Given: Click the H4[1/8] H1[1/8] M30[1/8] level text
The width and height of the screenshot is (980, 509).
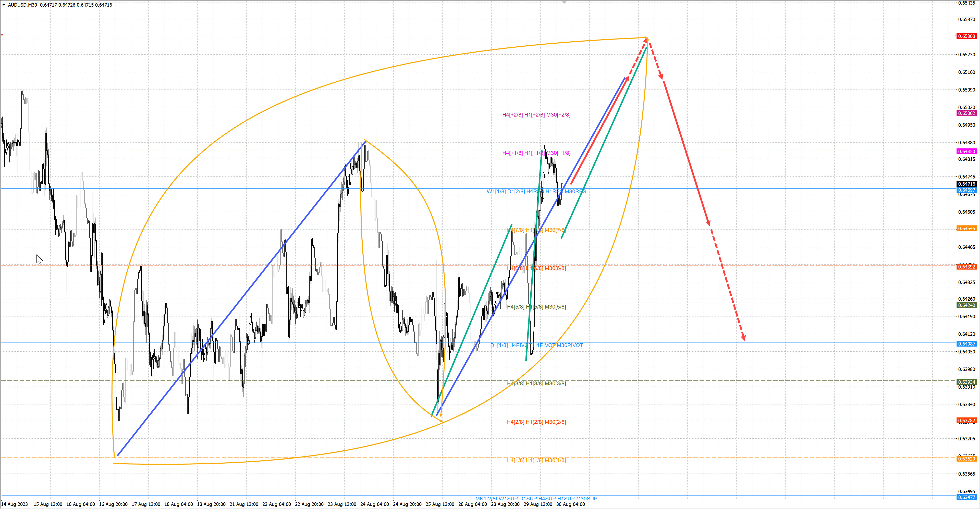Looking at the screenshot, I should pos(536,460).
